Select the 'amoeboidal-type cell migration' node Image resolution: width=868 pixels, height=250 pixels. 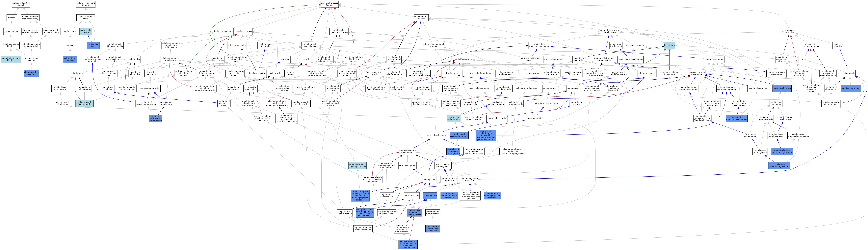point(59,88)
